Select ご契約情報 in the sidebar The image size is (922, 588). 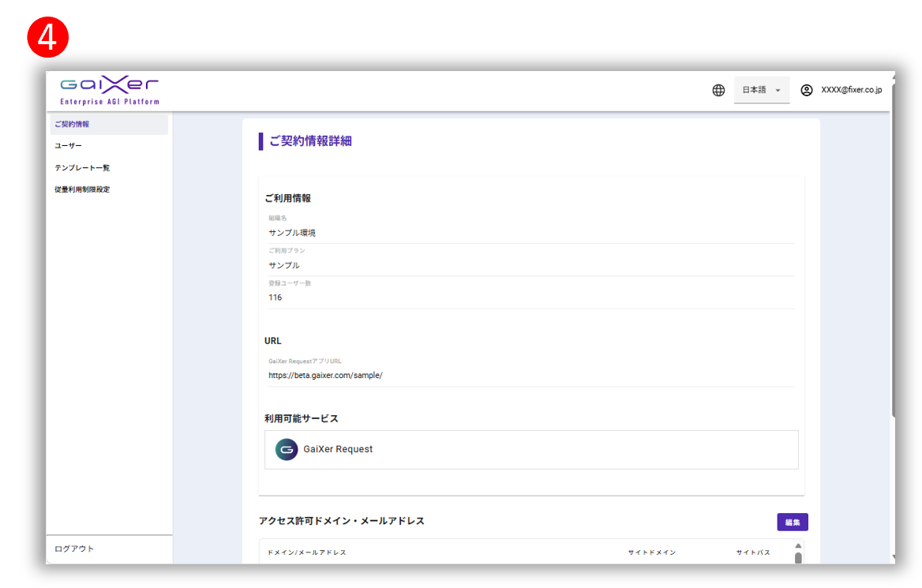(73, 125)
